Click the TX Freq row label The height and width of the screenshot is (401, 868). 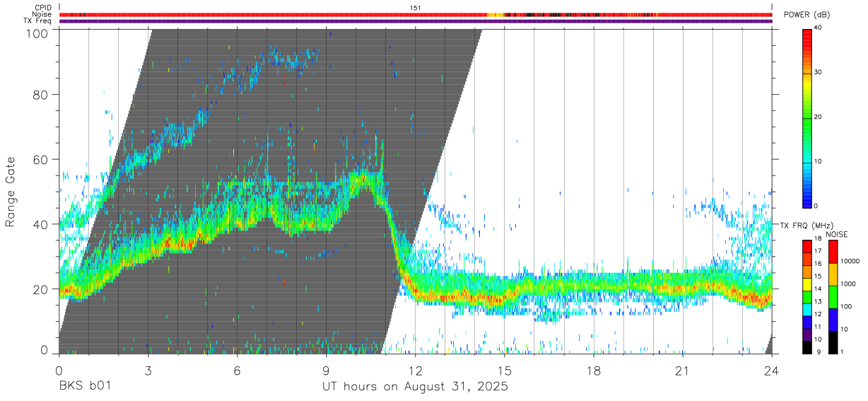(x=38, y=21)
